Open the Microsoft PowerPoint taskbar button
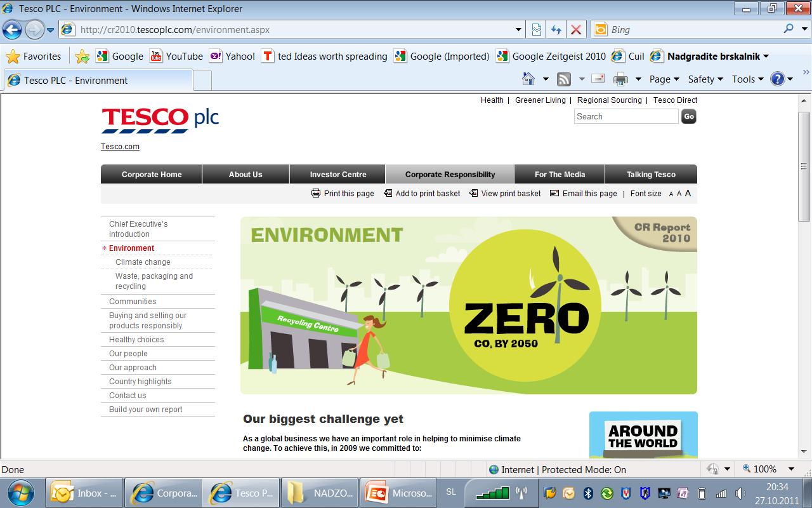The image size is (812, 508). (397, 493)
